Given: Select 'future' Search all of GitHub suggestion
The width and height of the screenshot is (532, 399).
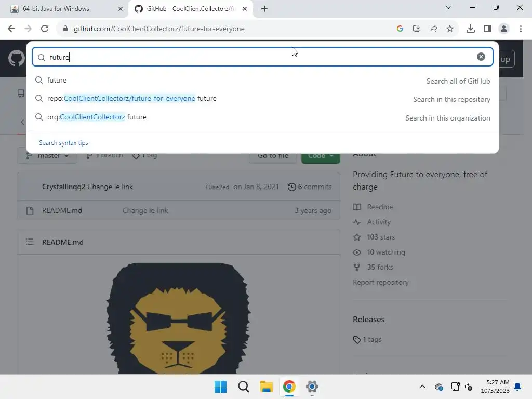Looking at the screenshot, I should pyautogui.click(x=262, y=81).
